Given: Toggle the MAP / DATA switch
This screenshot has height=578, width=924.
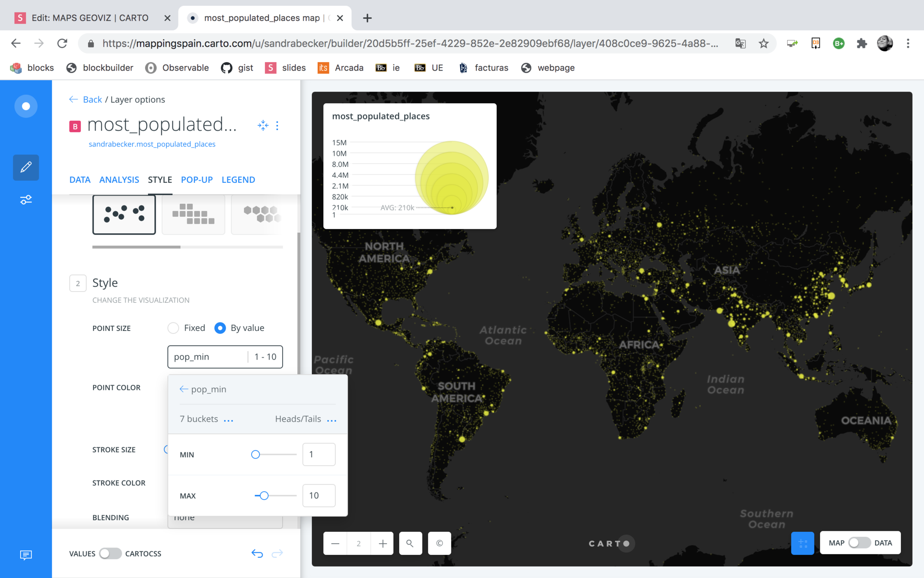Looking at the screenshot, I should coord(859,543).
